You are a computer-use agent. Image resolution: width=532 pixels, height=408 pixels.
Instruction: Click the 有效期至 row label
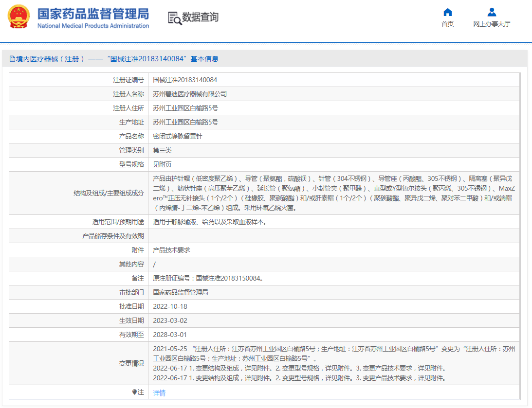[131, 335]
